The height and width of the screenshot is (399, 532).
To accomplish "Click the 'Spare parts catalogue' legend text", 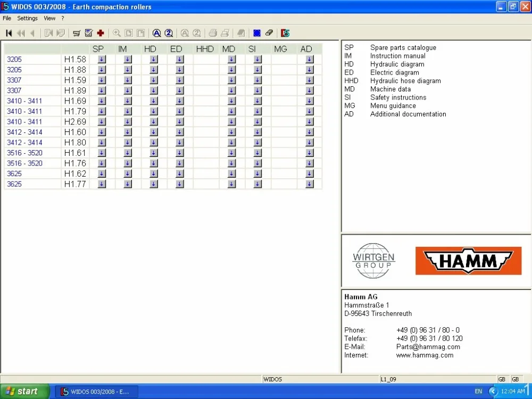I will tap(403, 48).
